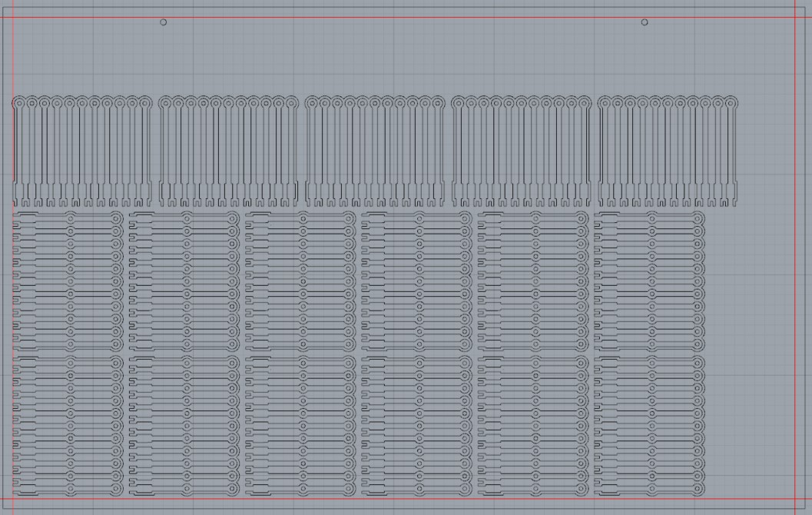Screen dimensions: 812x515
Task: Select the small circle hole at top-left
Action: pos(163,22)
